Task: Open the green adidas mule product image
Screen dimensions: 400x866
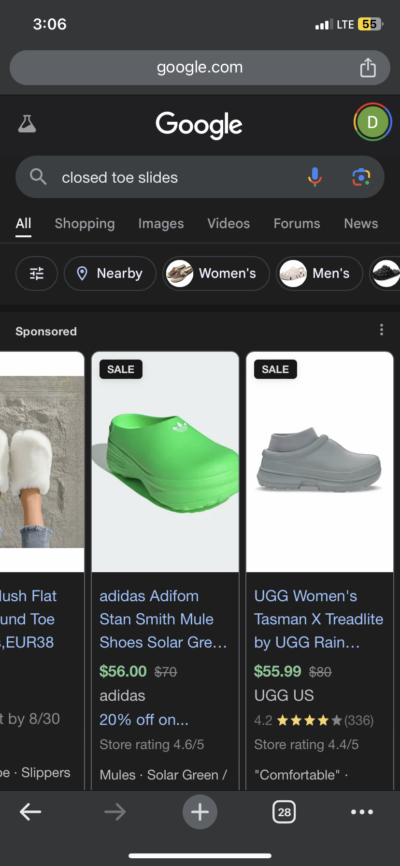Action: pyautogui.click(x=165, y=462)
